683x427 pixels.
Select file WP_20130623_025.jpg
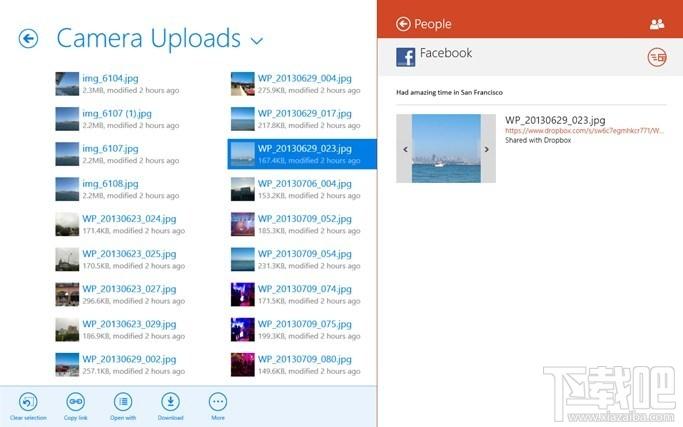[121, 259]
